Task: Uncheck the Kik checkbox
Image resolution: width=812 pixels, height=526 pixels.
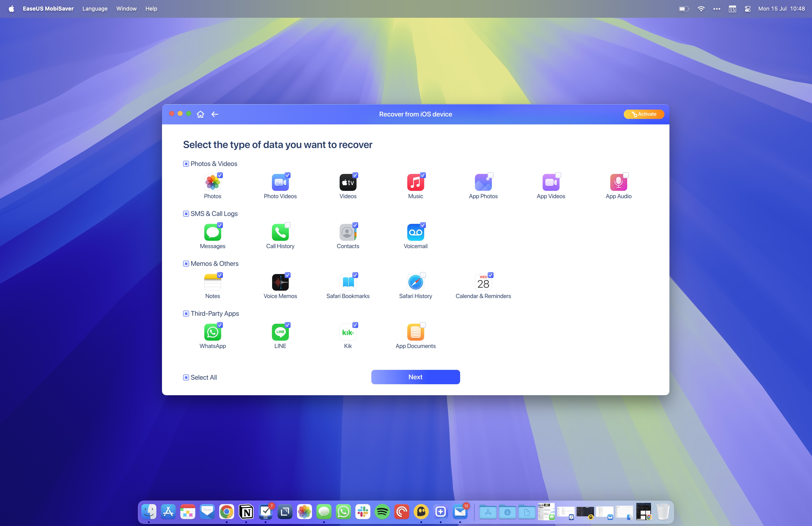Action: point(355,325)
